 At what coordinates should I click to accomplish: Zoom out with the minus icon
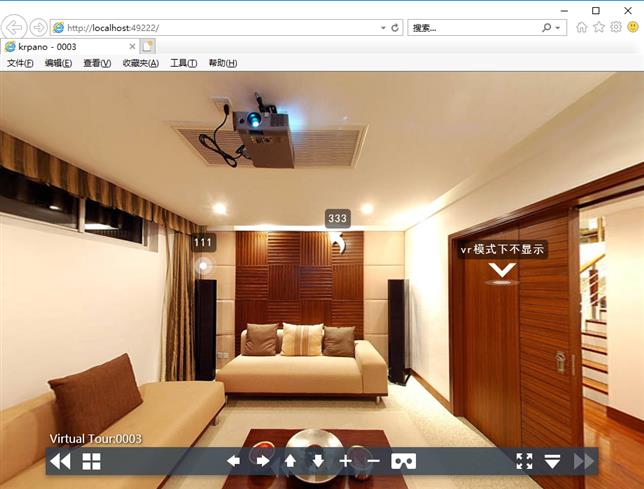[373, 461]
